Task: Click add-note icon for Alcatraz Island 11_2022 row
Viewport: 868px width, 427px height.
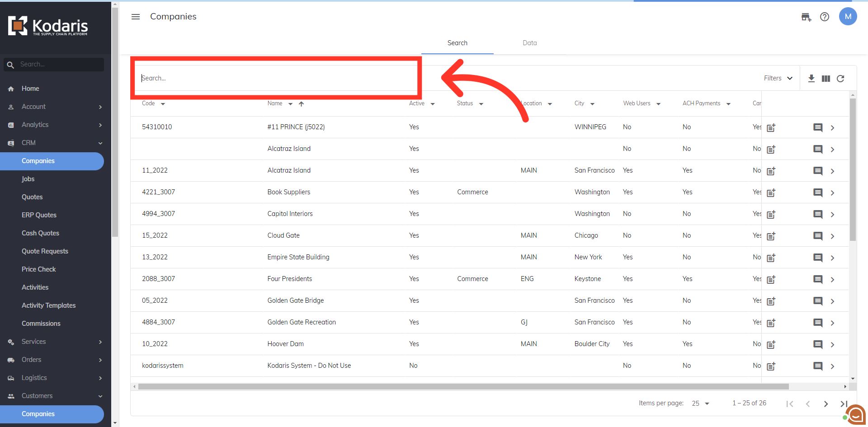Action: coord(771,171)
